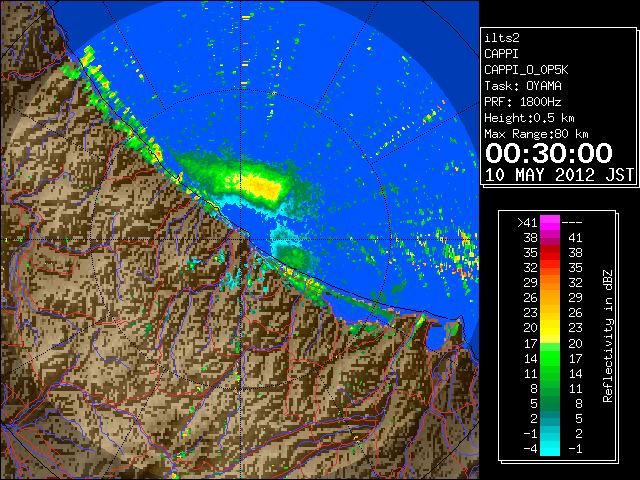Click the 'ilts2' label in info box
640x480 pixels.
(x=502, y=38)
